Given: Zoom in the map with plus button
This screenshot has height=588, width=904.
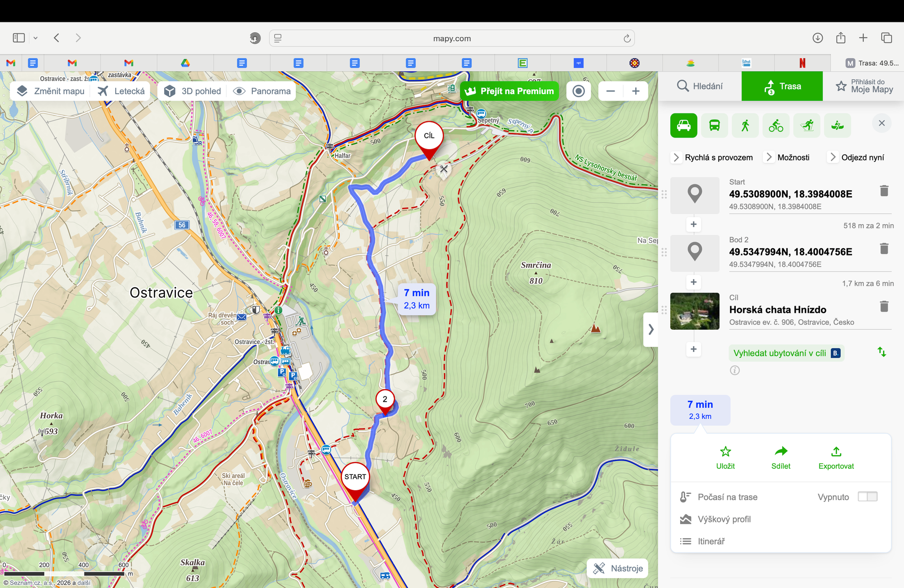Looking at the screenshot, I should [x=635, y=91].
